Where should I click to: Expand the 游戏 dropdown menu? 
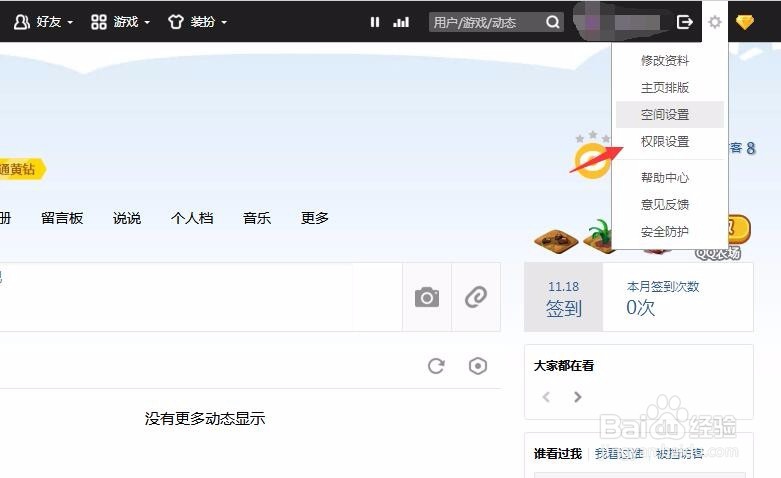[x=121, y=22]
